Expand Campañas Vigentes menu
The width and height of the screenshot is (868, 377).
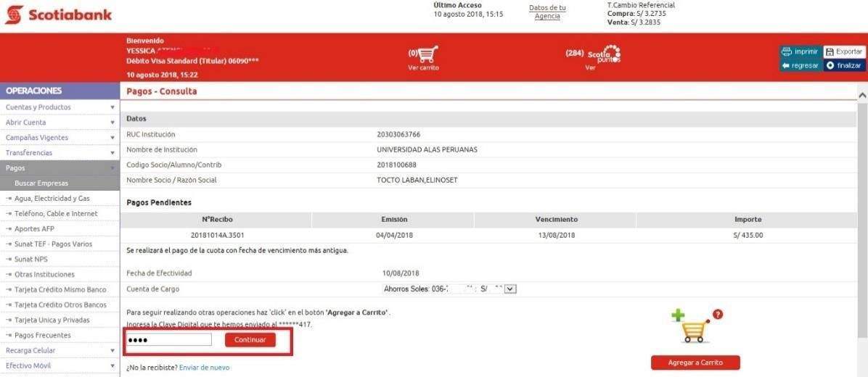(60, 138)
